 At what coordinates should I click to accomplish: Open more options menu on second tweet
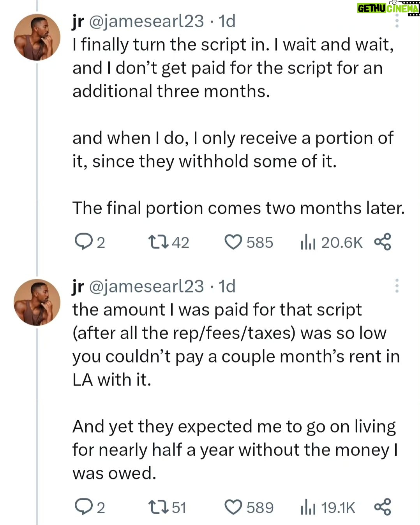tap(397, 286)
